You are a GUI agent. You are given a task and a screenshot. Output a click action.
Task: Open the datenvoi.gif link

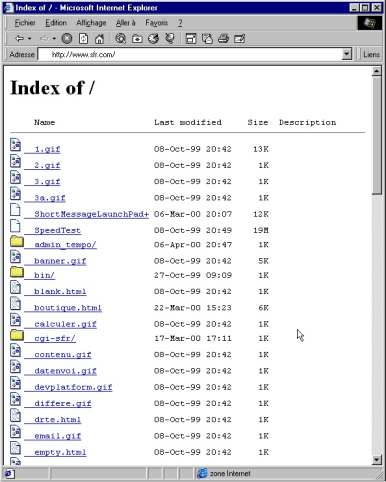tap(65, 371)
